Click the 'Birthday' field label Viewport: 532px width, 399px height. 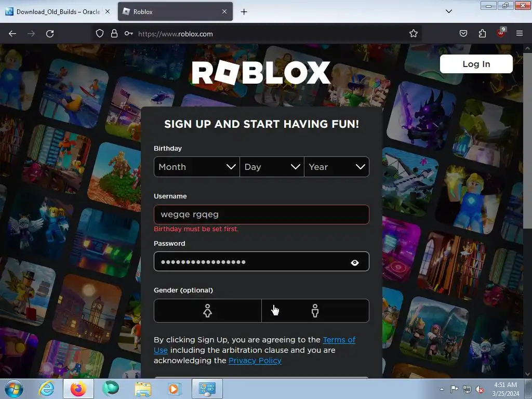coord(168,148)
